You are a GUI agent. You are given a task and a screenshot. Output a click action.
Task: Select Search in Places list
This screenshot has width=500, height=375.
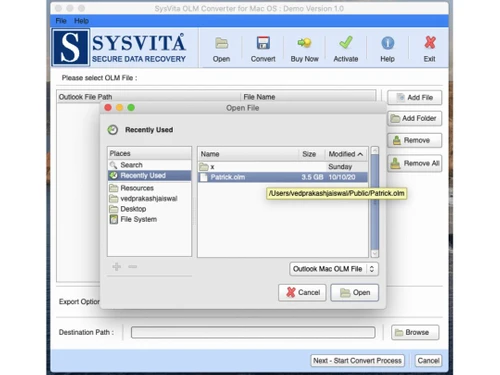coord(149,165)
